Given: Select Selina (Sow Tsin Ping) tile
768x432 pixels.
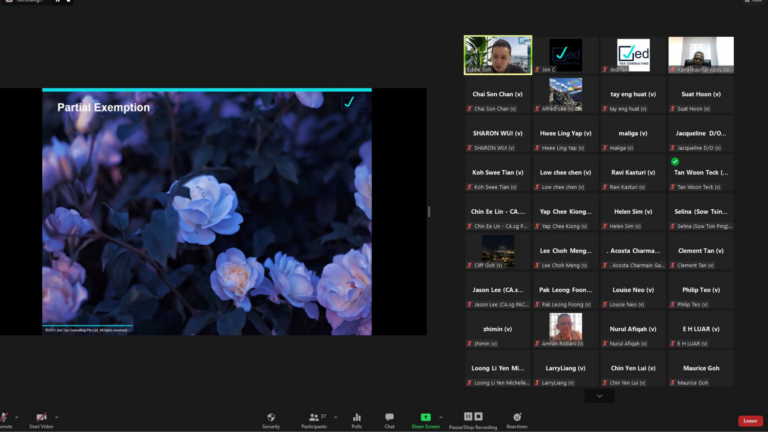Looking at the screenshot, I should coord(701,212).
